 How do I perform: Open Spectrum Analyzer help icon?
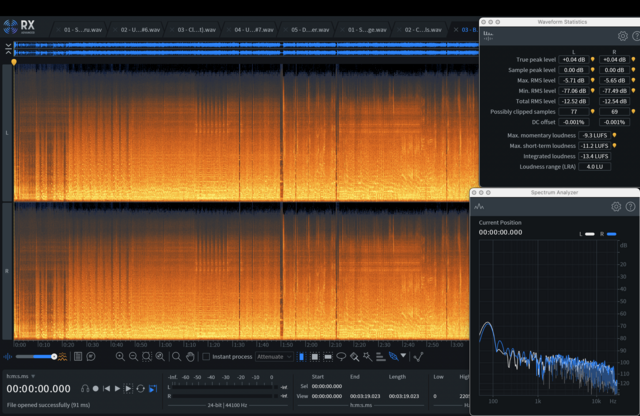coord(630,207)
